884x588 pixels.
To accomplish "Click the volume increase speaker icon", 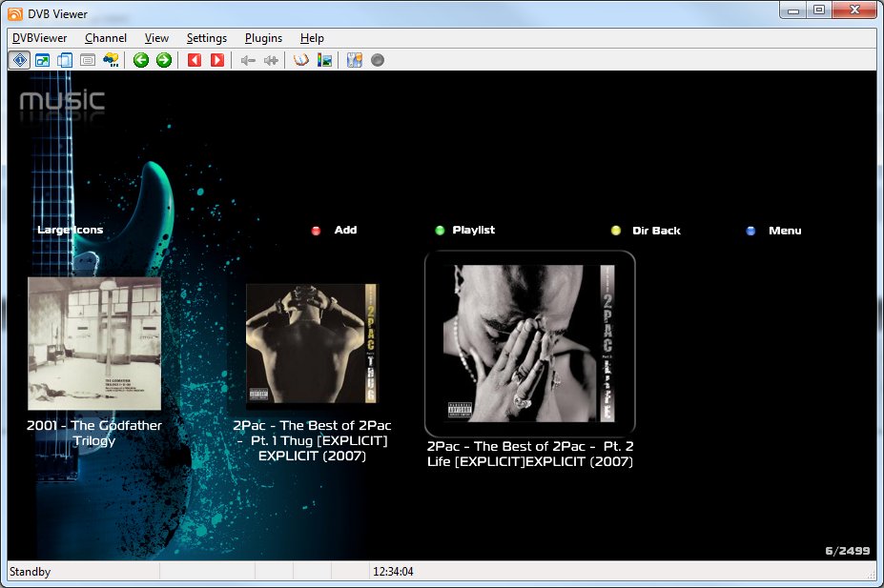I will pos(271,60).
